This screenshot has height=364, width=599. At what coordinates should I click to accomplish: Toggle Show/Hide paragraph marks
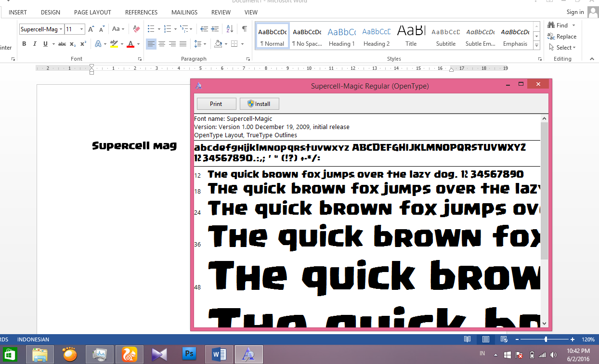245,29
